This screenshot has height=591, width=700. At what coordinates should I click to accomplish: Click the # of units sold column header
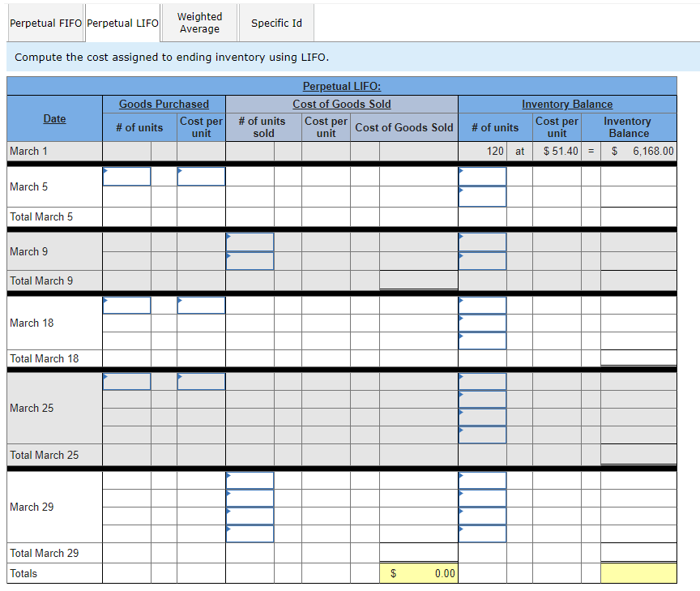click(262, 126)
